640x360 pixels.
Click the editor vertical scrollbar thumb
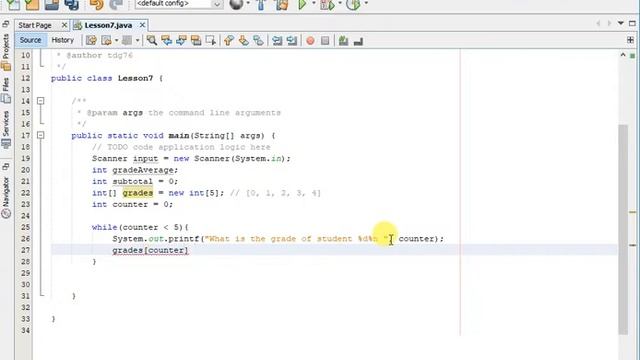click(623, 229)
